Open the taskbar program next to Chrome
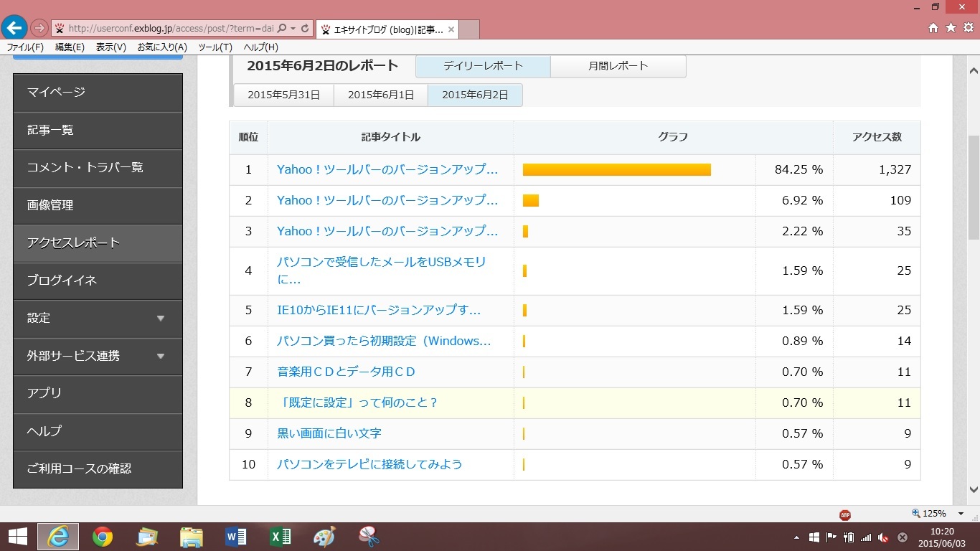 tap(147, 536)
